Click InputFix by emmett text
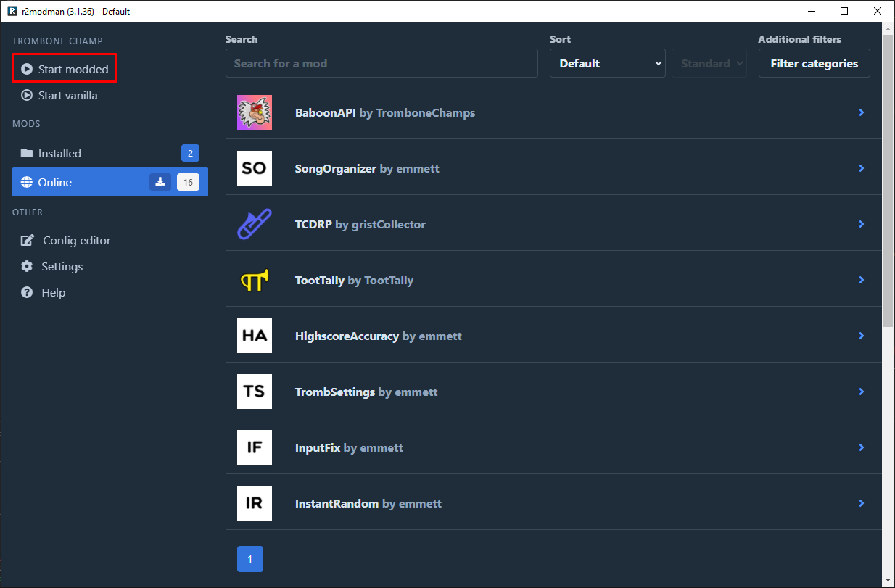This screenshot has height=588, width=895. (349, 447)
